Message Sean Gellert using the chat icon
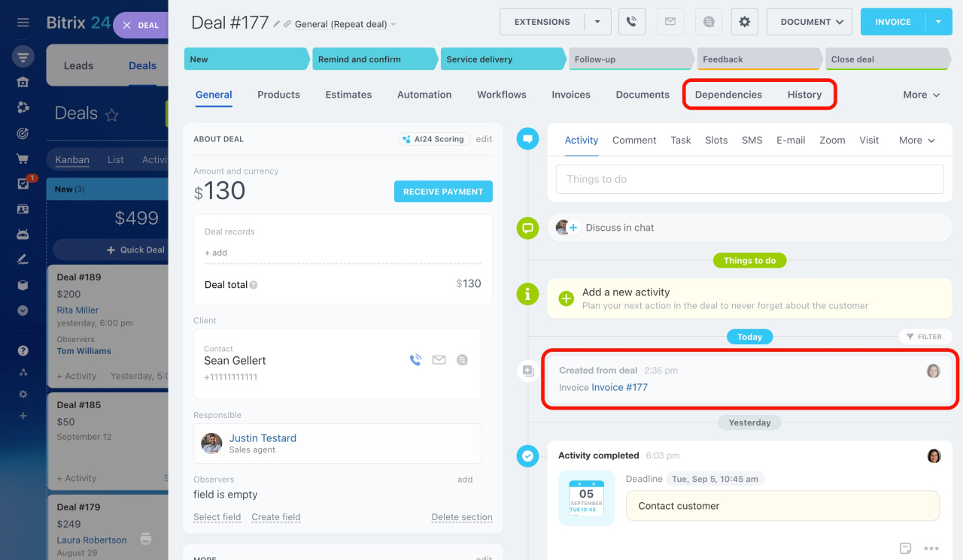Screen dimensions: 963x560 462,360
